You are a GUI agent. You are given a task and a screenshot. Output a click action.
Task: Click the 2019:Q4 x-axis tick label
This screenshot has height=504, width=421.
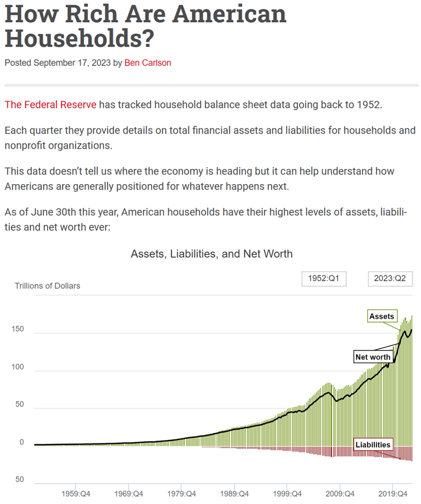click(392, 493)
